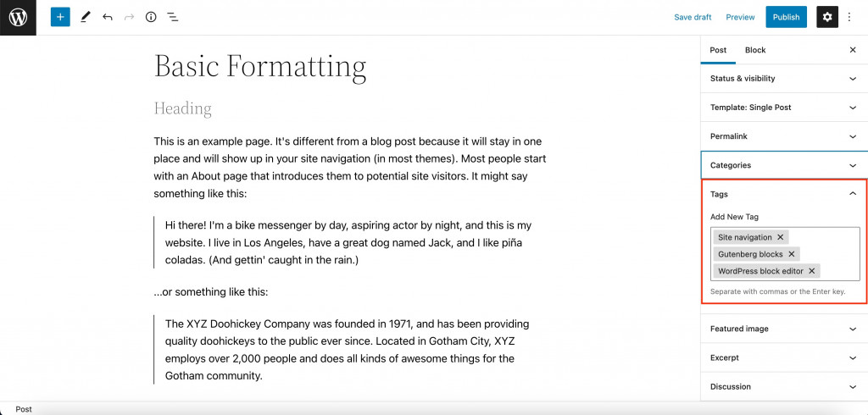Open the block inserter plus button

click(60, 17)
